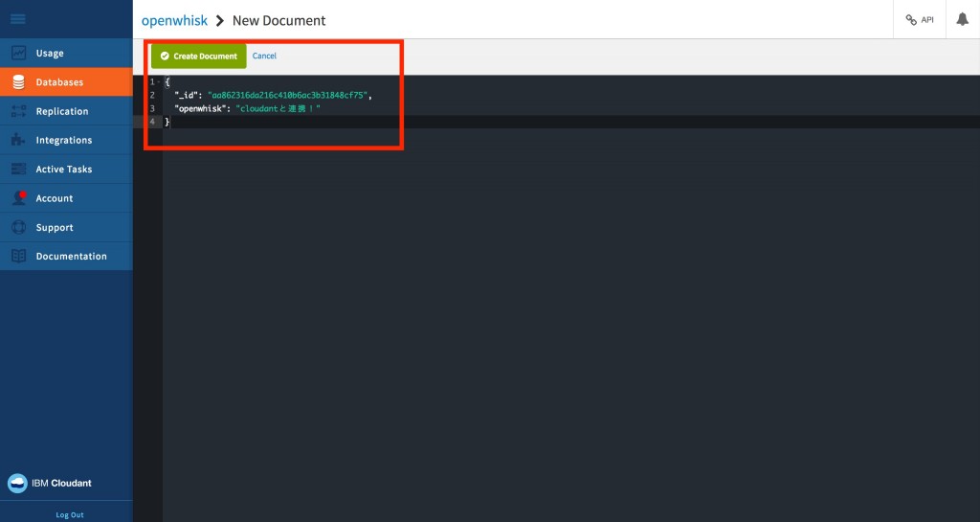Click the Account user icon

click(x=19, y=197)
